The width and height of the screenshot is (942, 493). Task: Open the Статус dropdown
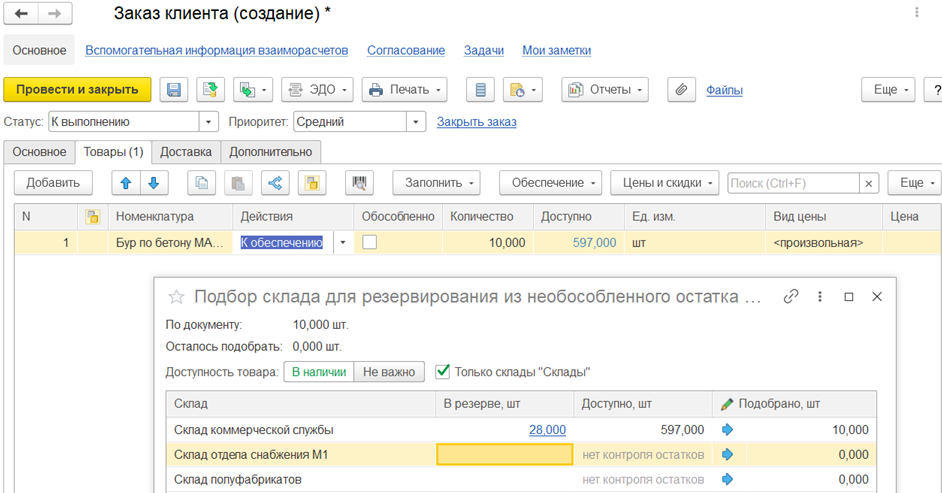(209, 122)
